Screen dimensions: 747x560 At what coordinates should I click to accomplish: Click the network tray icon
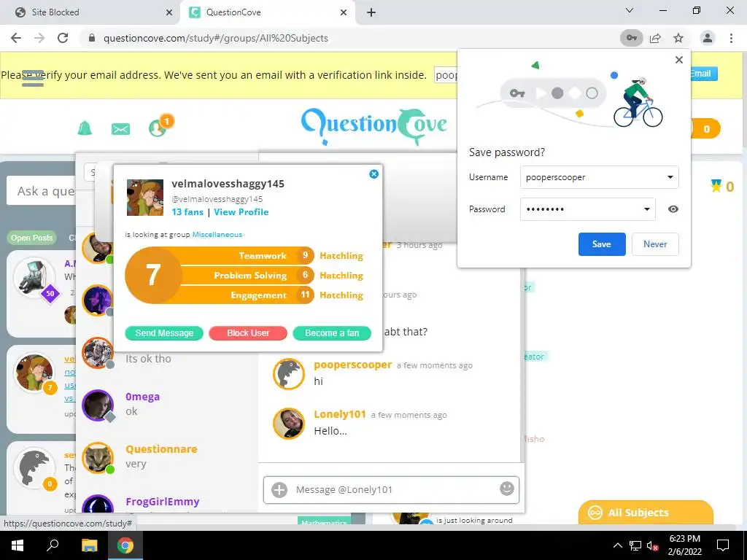click(635, 545)
